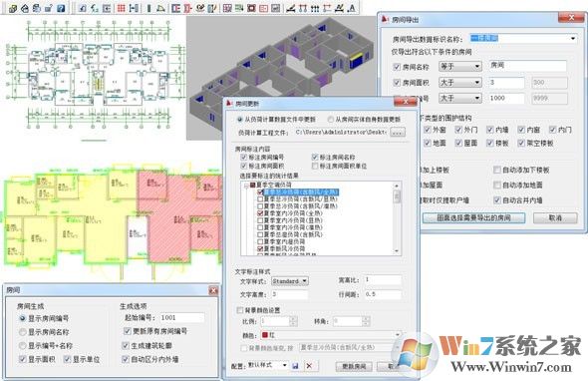
Task: Open 大于 dropdown in 房间面积 row
Action: (460, 83)
